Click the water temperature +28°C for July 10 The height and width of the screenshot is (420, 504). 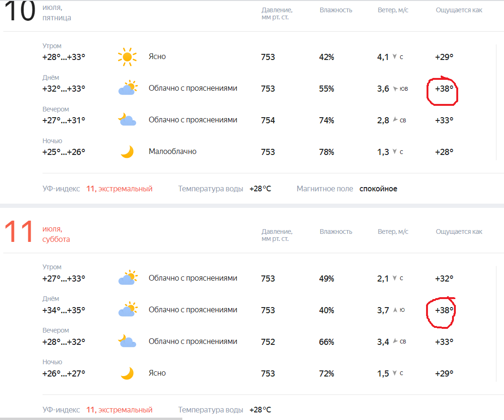260,189
